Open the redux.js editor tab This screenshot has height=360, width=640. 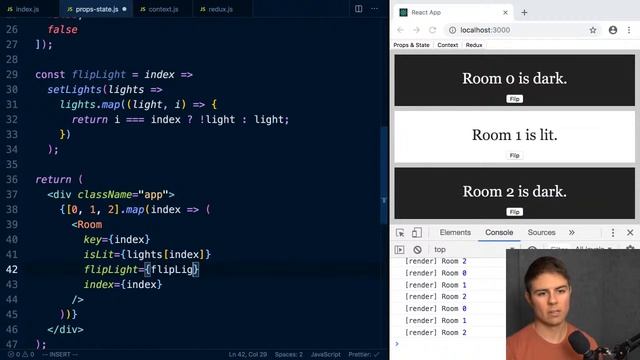point(217,9)
